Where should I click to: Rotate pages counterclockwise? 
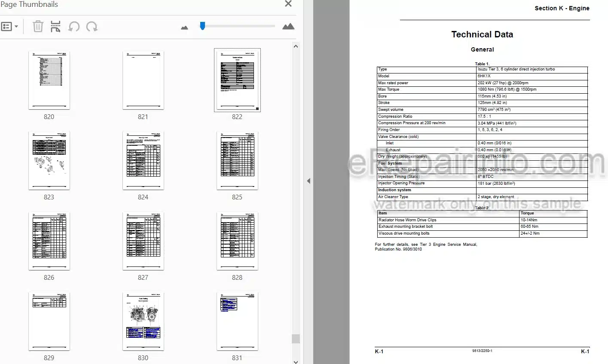[74, 27]
